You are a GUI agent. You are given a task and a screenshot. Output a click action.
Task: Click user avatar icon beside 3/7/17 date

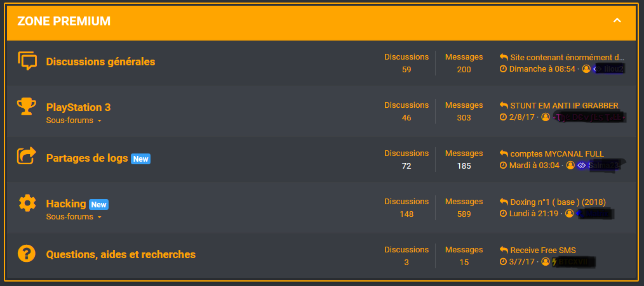(x=545, y=261)
